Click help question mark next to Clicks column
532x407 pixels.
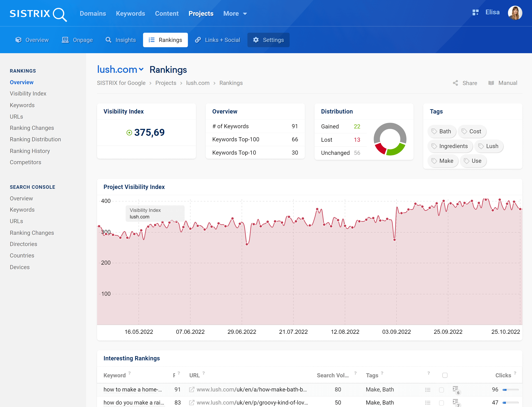(x=515, y=373)
